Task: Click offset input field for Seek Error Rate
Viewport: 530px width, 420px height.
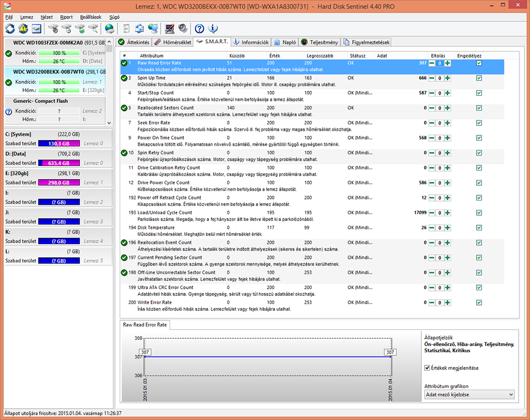Action: (440, 123)
